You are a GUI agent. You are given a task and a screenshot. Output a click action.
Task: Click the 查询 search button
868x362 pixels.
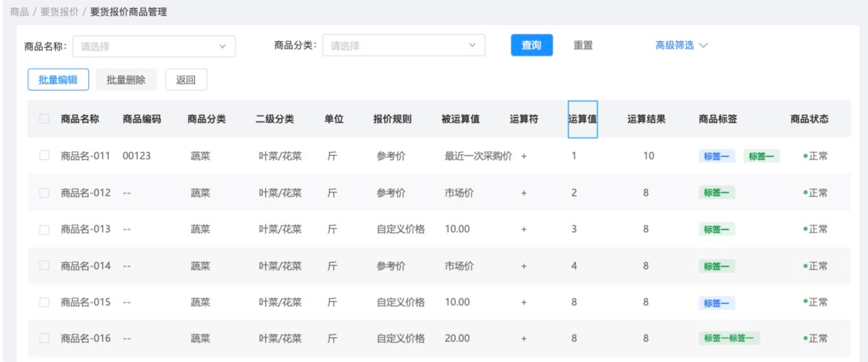(531, 45)
